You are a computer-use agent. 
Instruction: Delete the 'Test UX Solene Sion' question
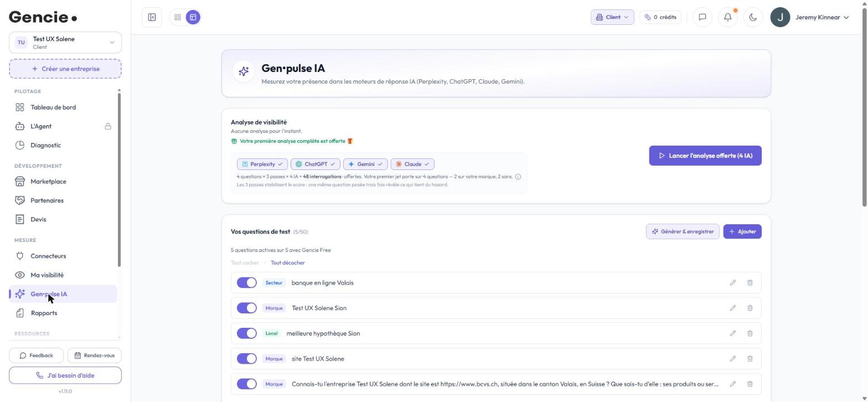tap(750, 308)
